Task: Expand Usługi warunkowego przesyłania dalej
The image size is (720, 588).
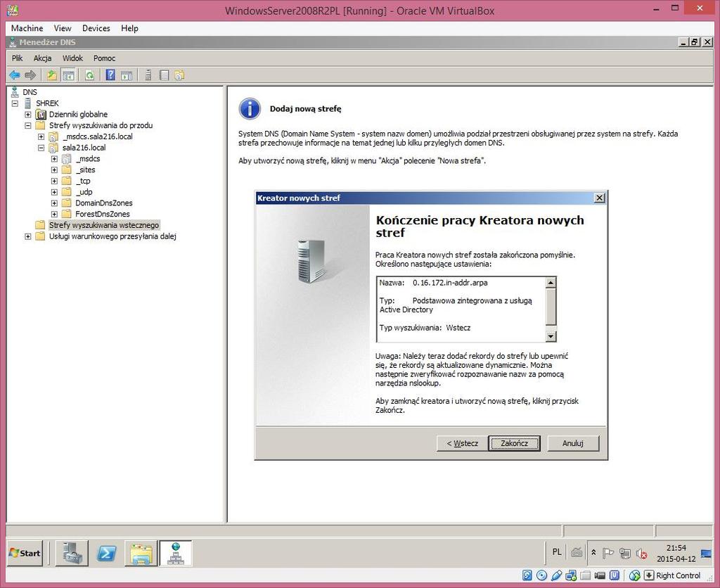Action: pos(28,236)
